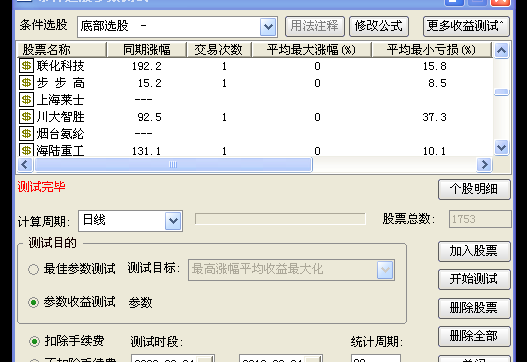Start the test with 开始测试
The image size is (527, 362).
(474, 279)
